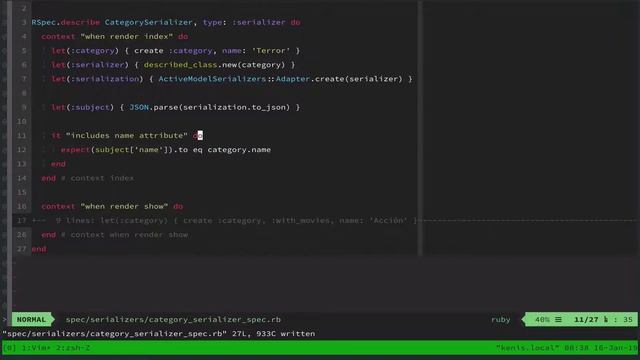Click RSpec on line 3
The height and width of the screenshot is (360, 640).
tap(44, 22)
